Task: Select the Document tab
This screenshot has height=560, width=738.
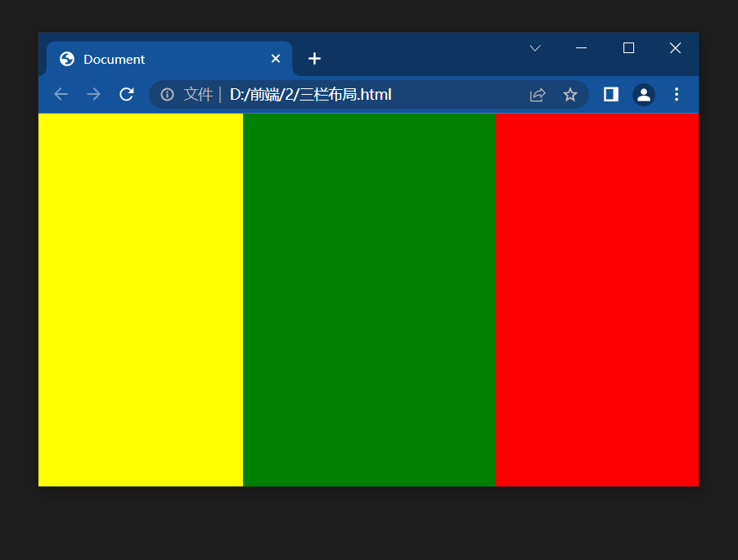Action: (169, 59)
